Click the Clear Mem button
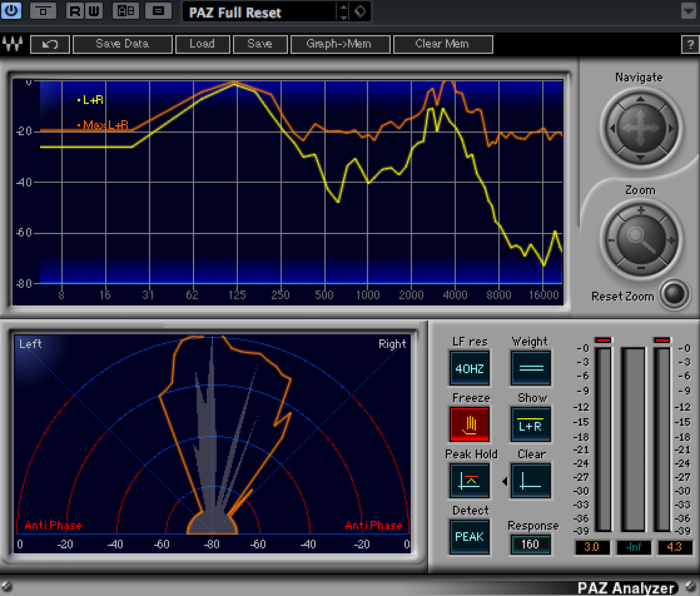Screen dimensions: 700x596 pyautogui.click(x=442, y=44)
